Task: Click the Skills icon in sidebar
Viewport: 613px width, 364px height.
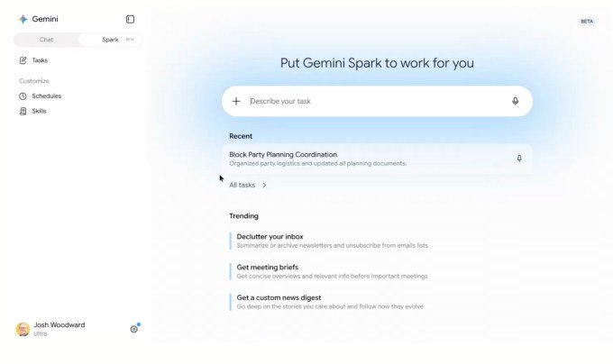Action: click(23, 112)
